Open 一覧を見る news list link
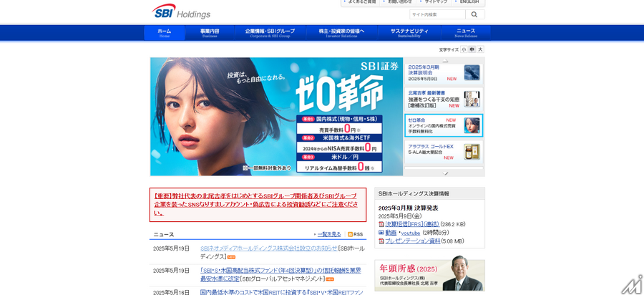 [x=329, y=234]
